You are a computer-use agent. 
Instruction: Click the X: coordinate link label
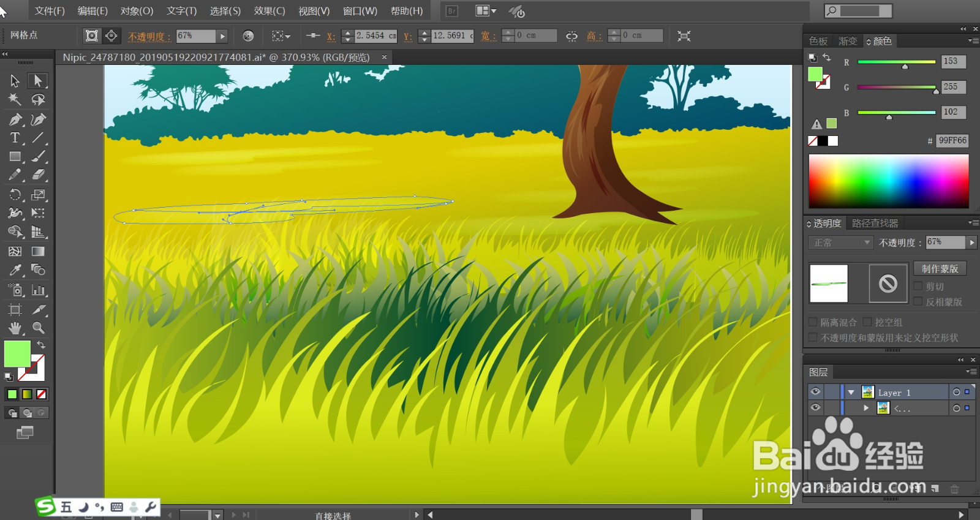[331, 36]
